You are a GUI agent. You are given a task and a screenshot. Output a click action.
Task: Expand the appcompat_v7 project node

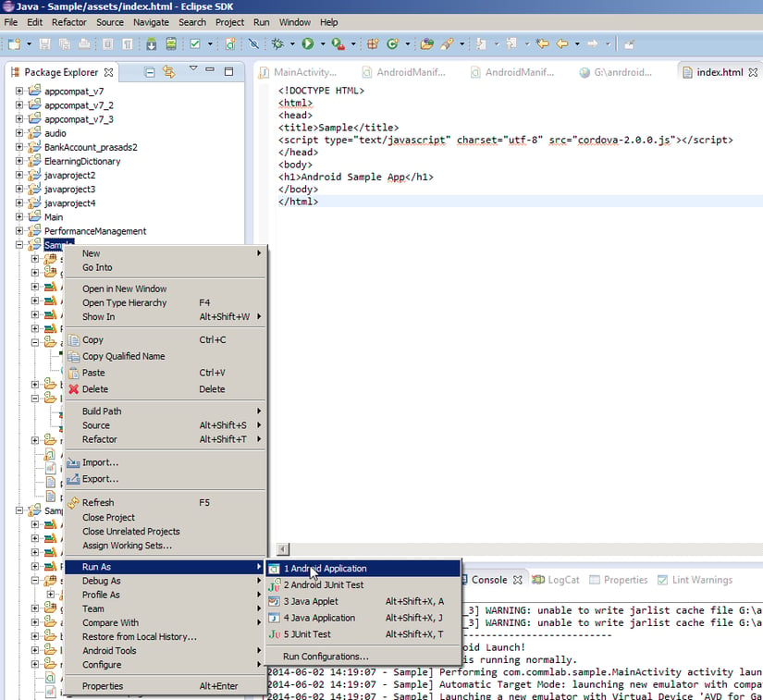tap(19, 91)
